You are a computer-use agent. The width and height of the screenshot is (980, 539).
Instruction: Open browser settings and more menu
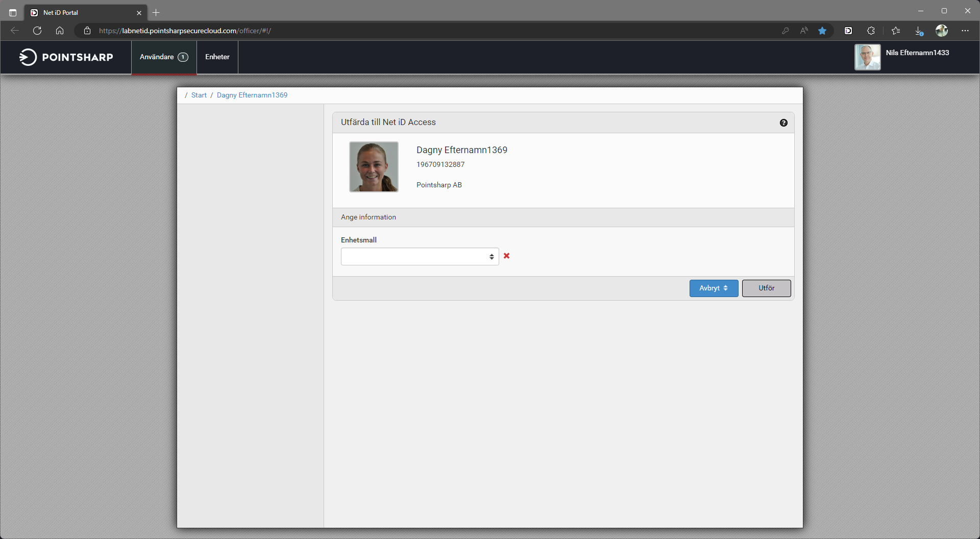965,31
